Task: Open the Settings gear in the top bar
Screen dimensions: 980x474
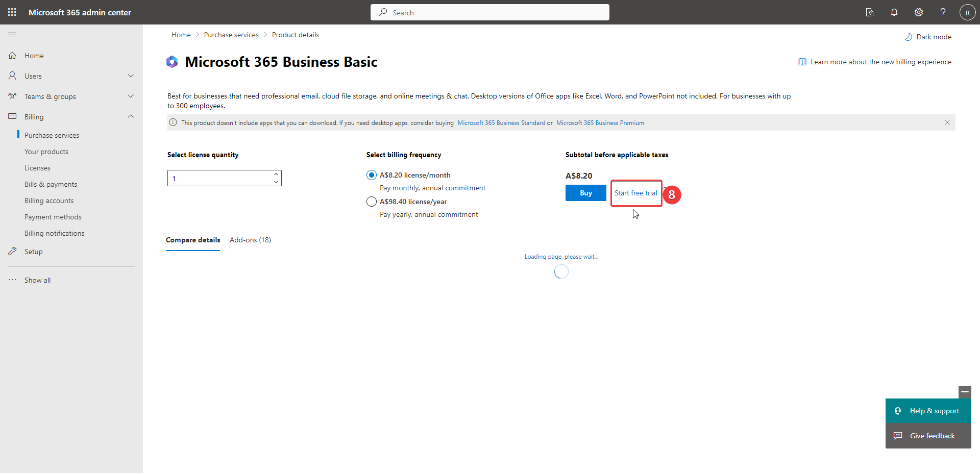Action: tap(918, 12)
